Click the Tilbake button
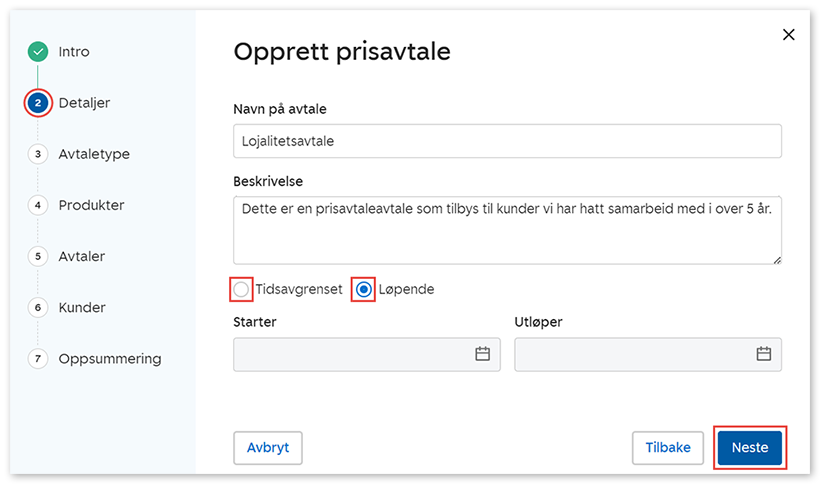Screen dimensions: 820x484 tap(668, 448)
